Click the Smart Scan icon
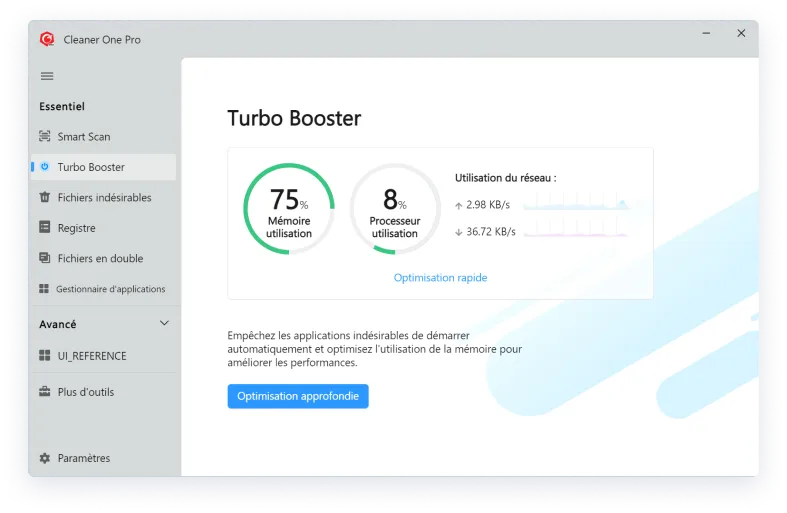The image size is (787, 513). 44,137
